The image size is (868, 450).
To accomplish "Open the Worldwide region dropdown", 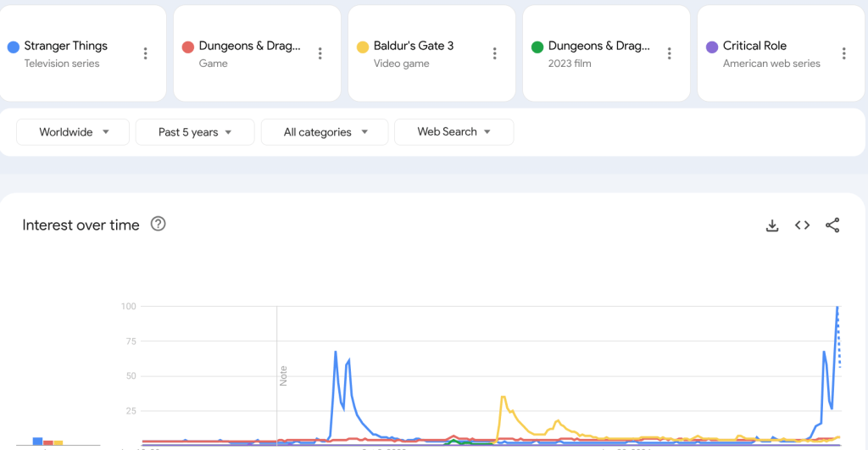I will click(73, 132).
